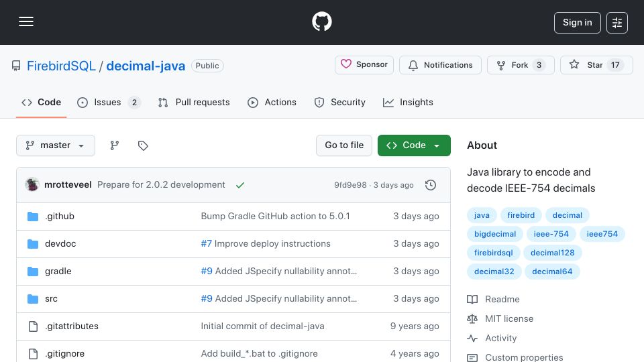Image resolution: width=644 pixels, height=362 pixels.
Task: Click the Star icon
Action: [x=574, y=64]
